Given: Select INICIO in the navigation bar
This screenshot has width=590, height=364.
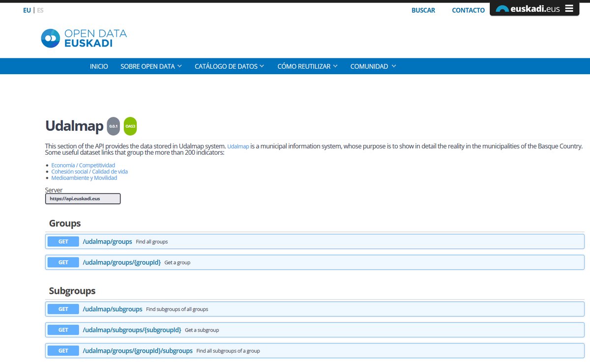Looking at the screenshot, I should click(x=99, y=66).
